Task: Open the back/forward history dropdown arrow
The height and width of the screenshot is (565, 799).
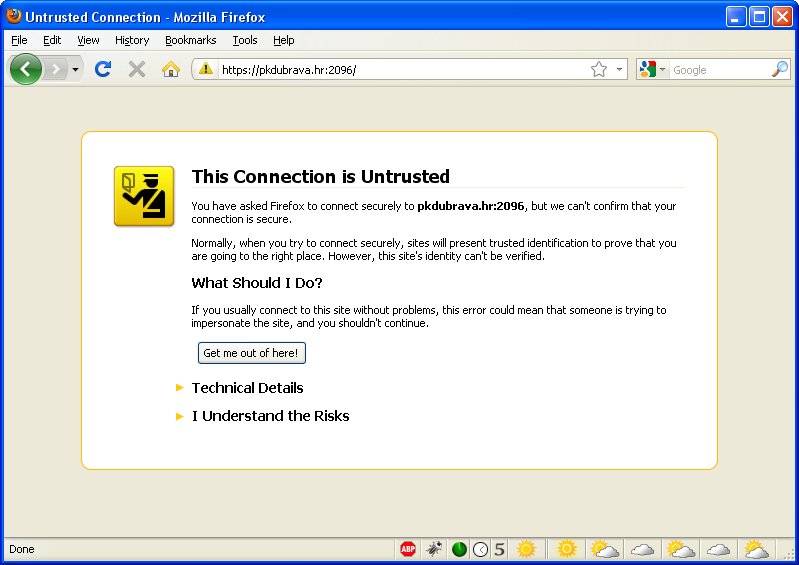Action: (x=75, y=69)
